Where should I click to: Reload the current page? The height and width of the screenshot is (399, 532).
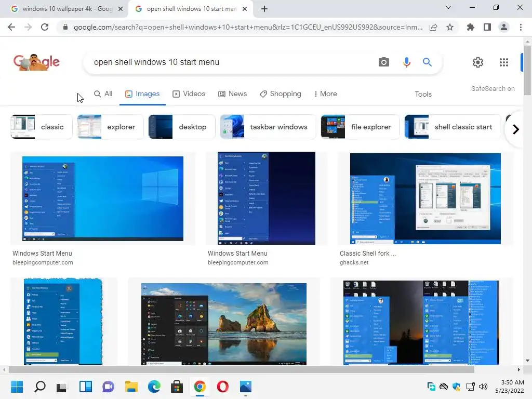click(45, 27)
